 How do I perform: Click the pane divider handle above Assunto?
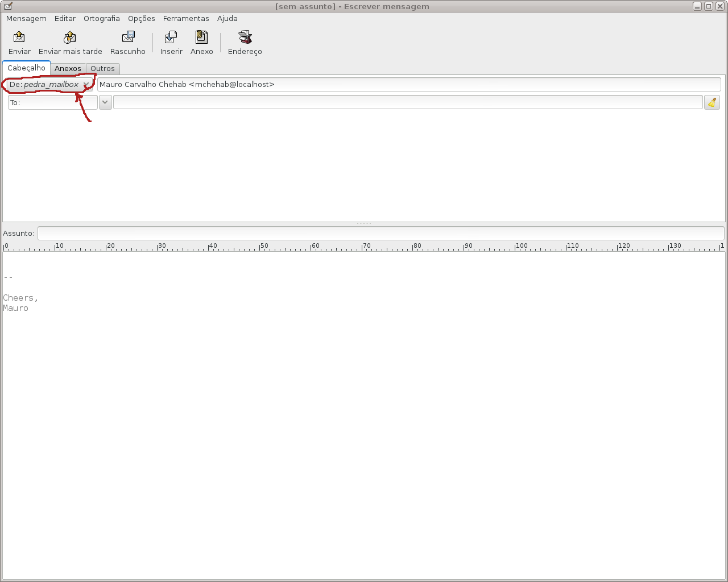(x=364, y=223)
